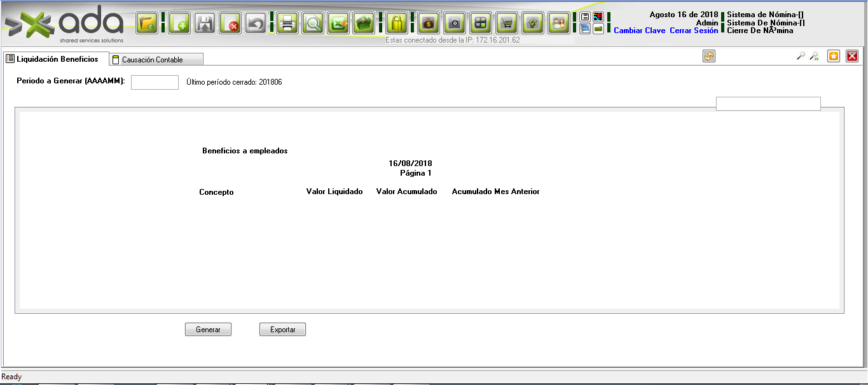Screen dimensions: 868x385
Task: Click the padlock icon
Action: point(397,24)
